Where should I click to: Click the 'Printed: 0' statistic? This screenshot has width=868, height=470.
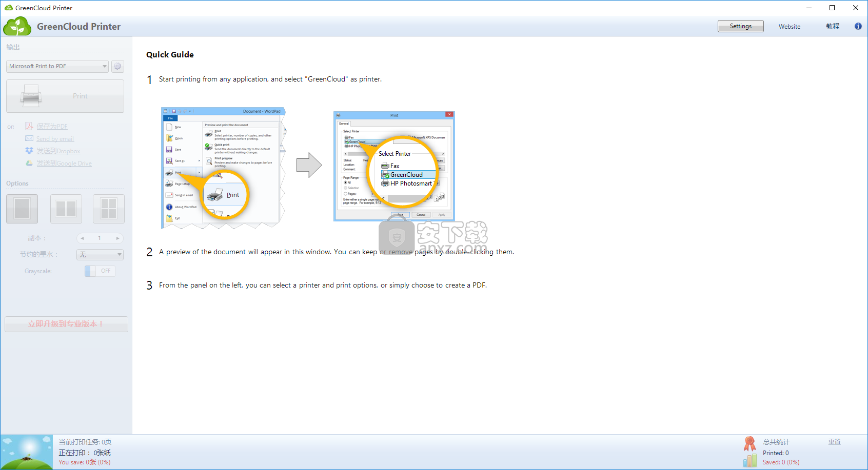tap(776, 453)
